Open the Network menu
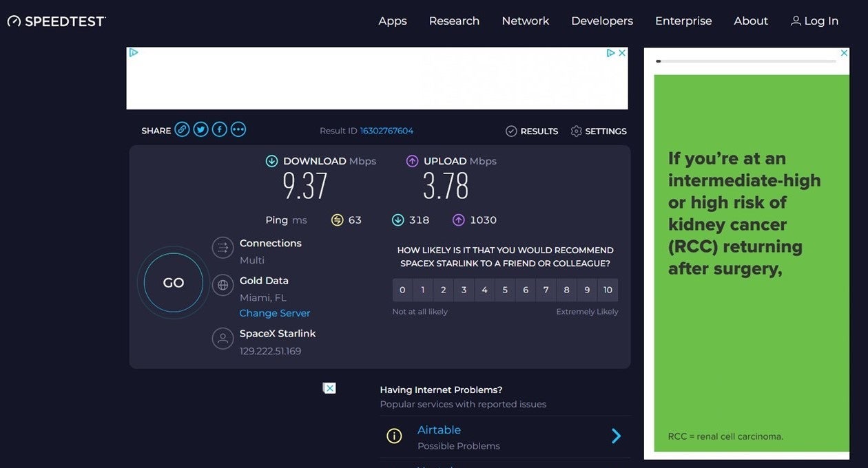 point(526,21)
